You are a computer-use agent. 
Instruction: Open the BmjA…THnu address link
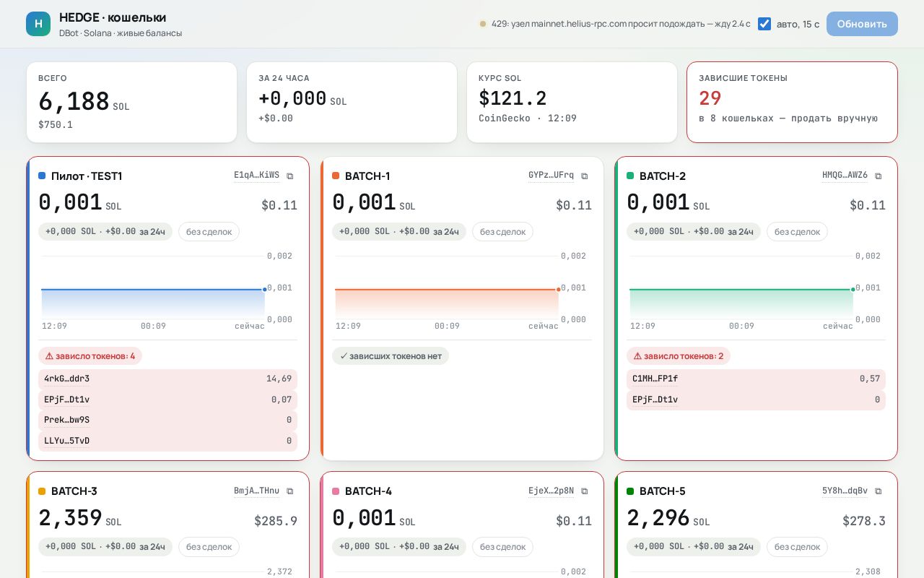pos(256,491)
